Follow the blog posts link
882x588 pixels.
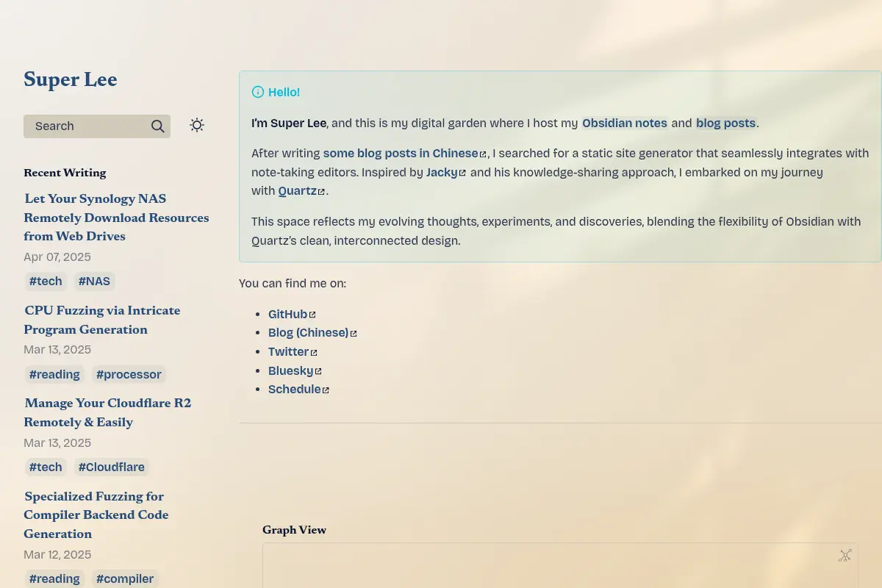pyautogui.click(x=726, y=123)
